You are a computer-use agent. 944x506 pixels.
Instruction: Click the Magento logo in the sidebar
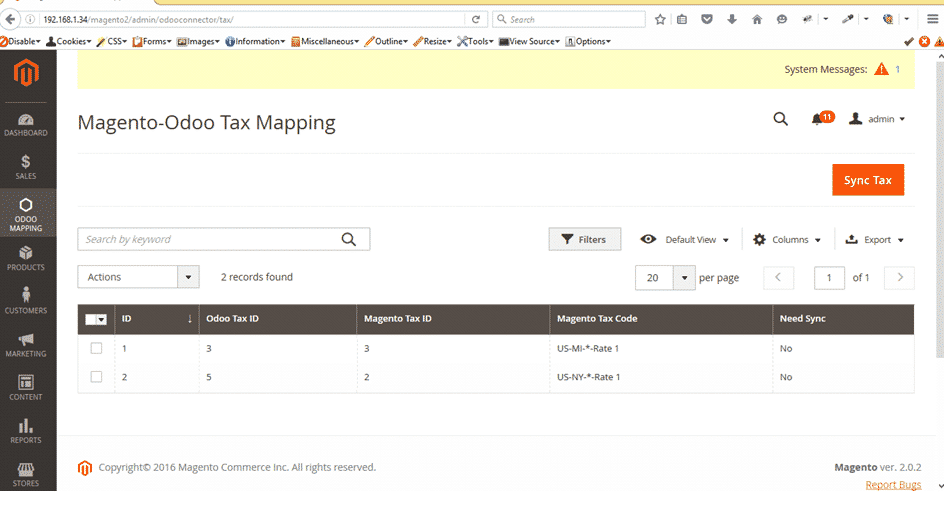[x=26, y=73]
